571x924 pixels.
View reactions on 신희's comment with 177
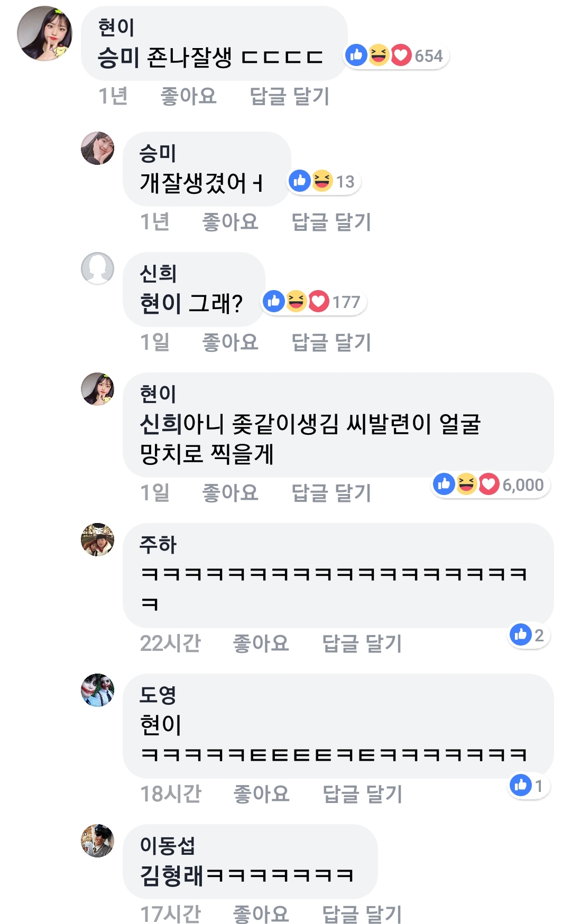click(x=314, y=302)
